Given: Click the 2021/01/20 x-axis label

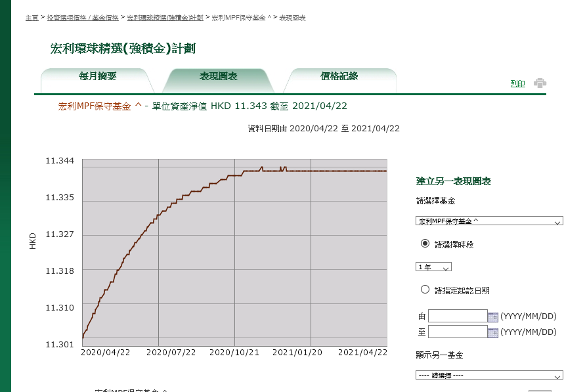Looking at the screenshot, I should pyautogui.click(x=297, y=353).
